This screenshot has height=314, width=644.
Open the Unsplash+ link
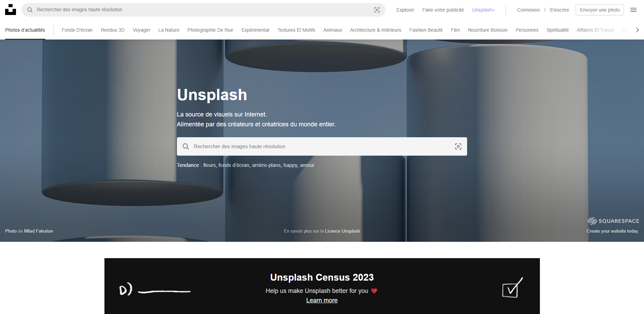point(483,10)
